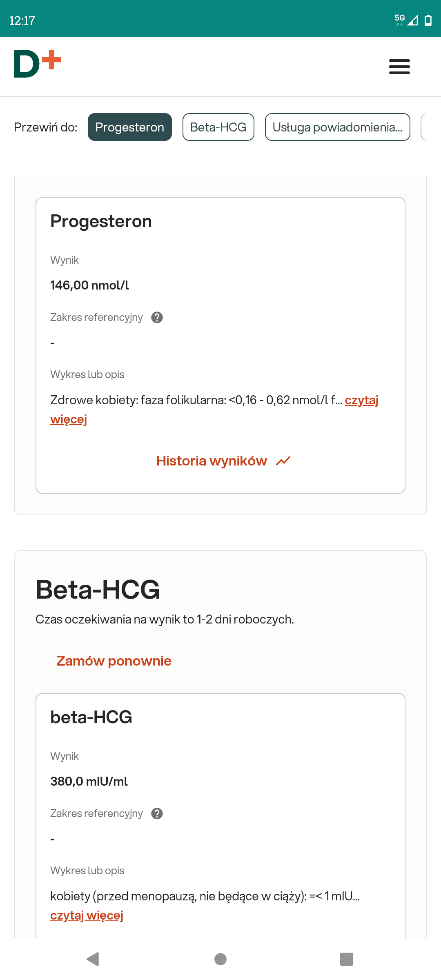Tap the partially visible last chip
The image size is (441, 980).
(x=425, y=127)
